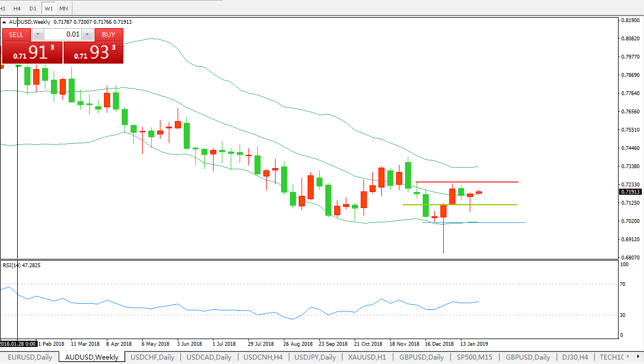
Task: Increase trade volume with the up arrow
Action: click(x=87, y=35)
